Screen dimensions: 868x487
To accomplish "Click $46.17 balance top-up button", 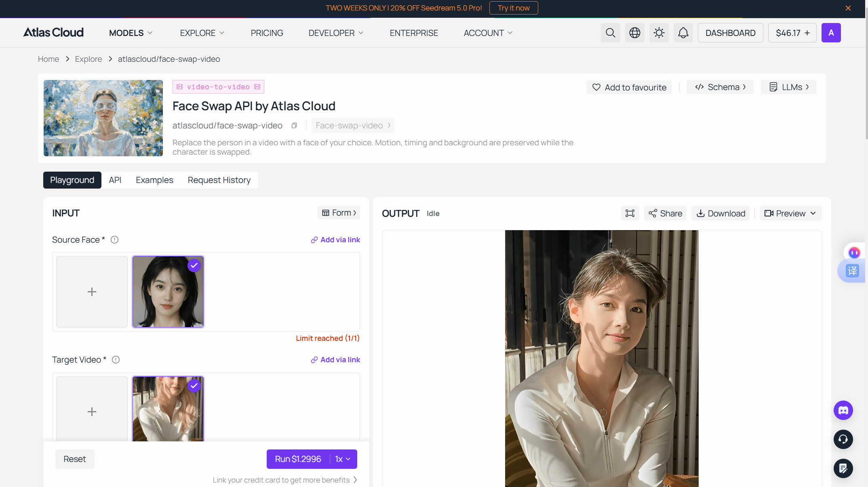I will (792, 33).
